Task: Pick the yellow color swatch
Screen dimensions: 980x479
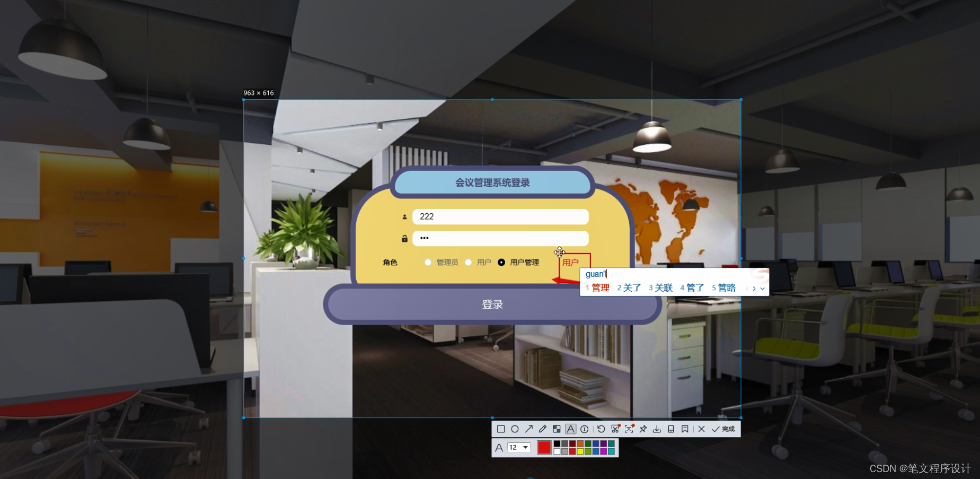Action: click(x=580, y=450)
